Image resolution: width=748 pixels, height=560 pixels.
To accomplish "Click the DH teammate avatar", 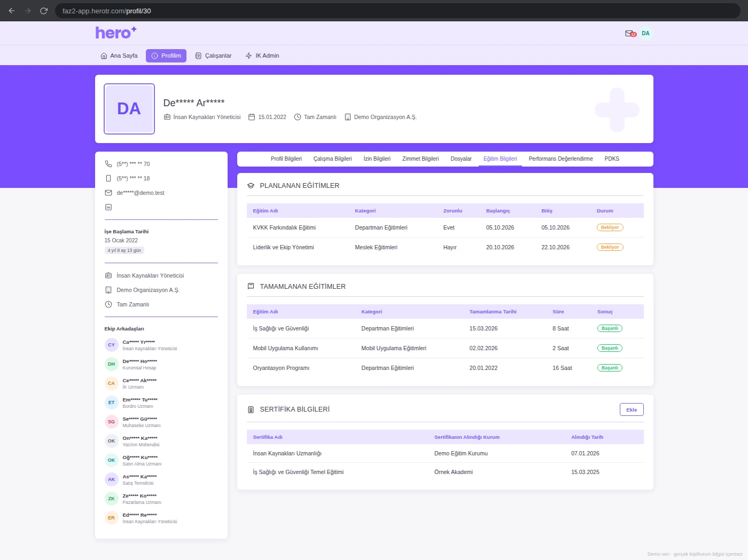I will 111,364.
